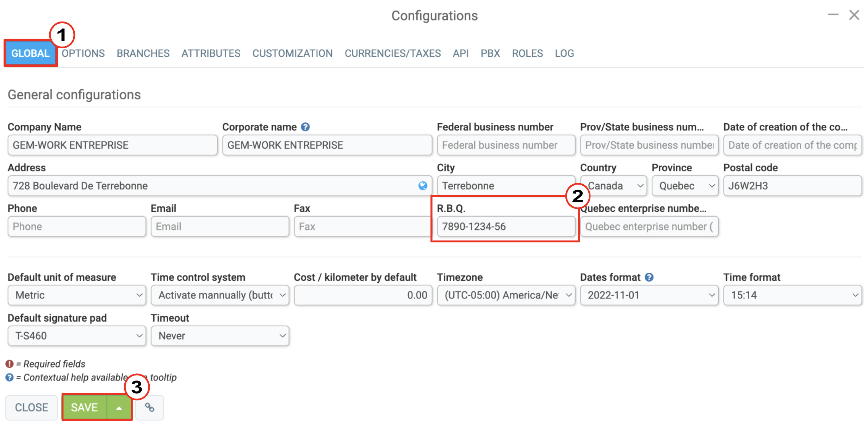
Task: Click into the R.B.Q. number field
Action: (506, 227)
